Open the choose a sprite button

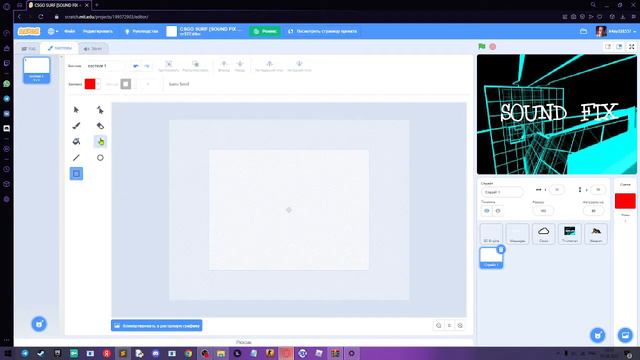point(598,336)
